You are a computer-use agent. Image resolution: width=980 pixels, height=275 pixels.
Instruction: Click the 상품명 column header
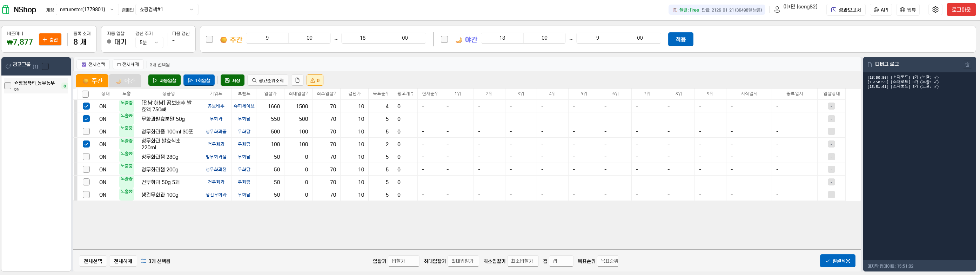[x=168, y=94]
